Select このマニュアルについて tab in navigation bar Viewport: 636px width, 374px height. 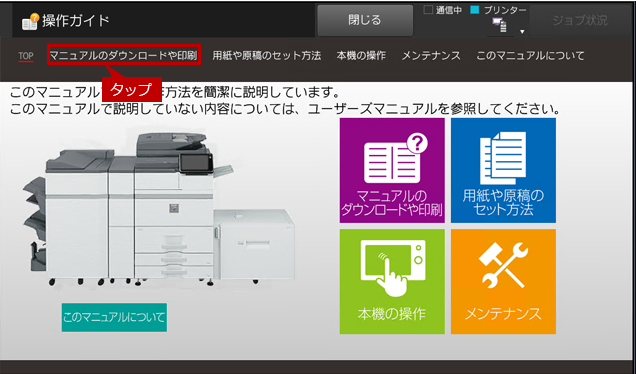click(530, 55)
